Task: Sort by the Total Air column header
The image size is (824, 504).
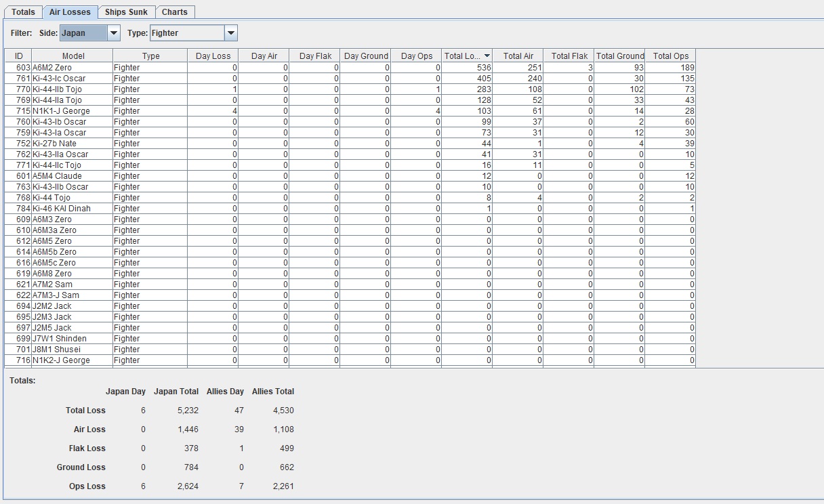Action: (518, 56)
